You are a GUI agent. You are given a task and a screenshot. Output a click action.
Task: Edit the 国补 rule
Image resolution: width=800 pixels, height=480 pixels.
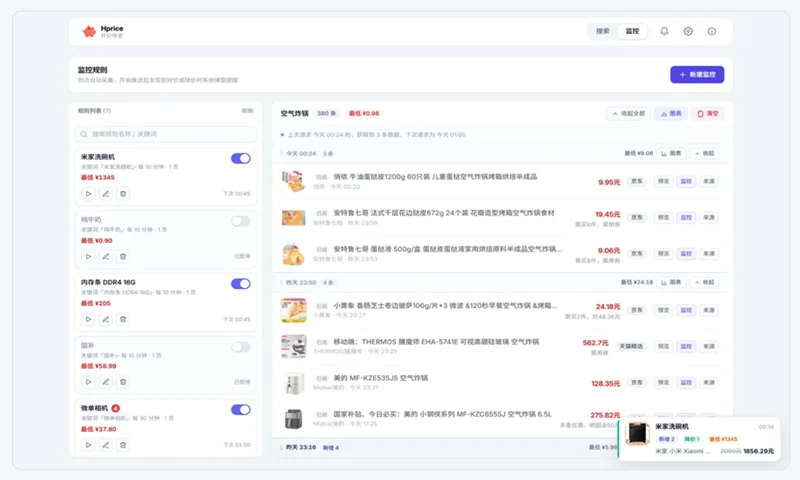pos(106,382)
